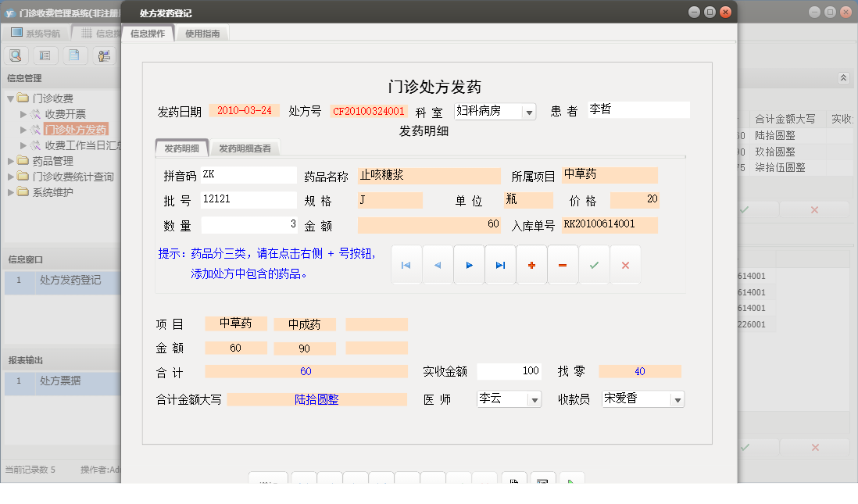This screenshot has height=504, width=858.
Task: Click the red X to cancel the entry
Action: [x=624, y=264]
